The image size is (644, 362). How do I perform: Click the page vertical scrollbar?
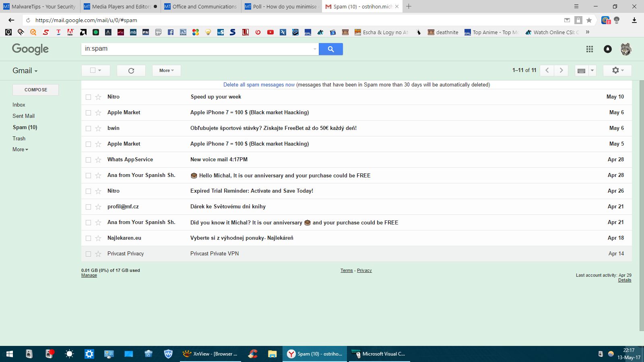coord(642,205)
